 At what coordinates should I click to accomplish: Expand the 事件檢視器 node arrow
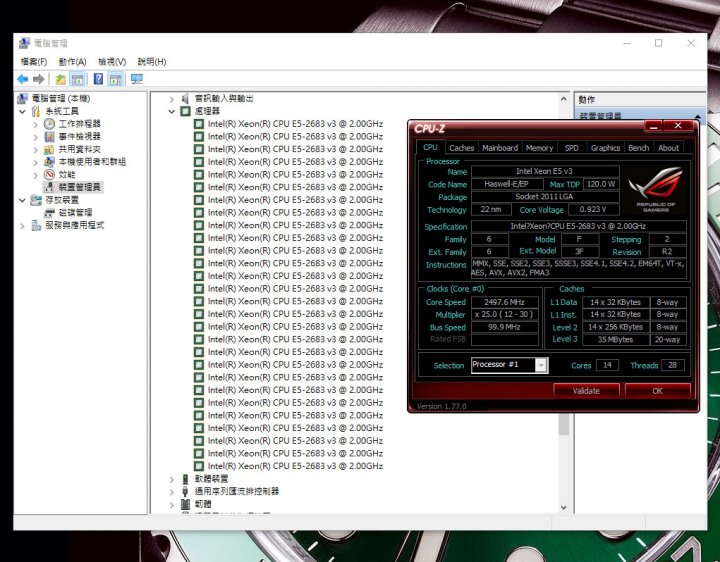point(35,136)
